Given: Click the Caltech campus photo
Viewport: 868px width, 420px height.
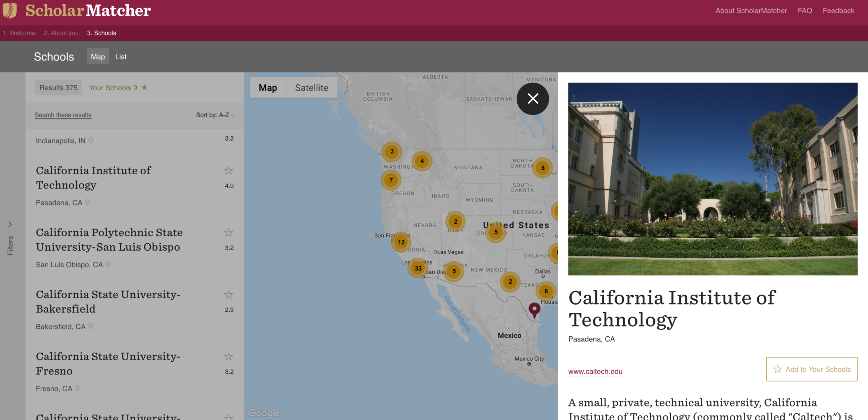Looking at the screenshot, I should tap(712, 179).
